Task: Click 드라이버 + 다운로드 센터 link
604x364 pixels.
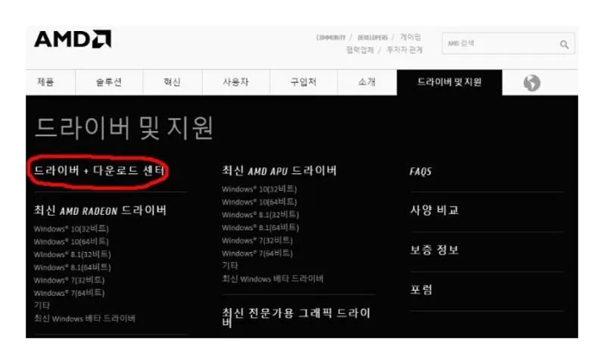Action: 99,170
